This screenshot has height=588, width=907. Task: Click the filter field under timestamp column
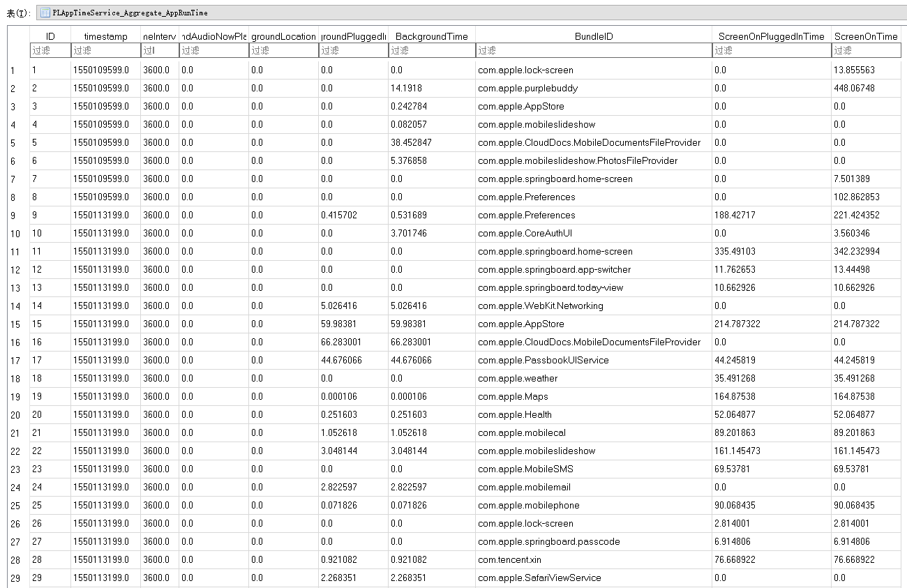(x=105, y=50)
